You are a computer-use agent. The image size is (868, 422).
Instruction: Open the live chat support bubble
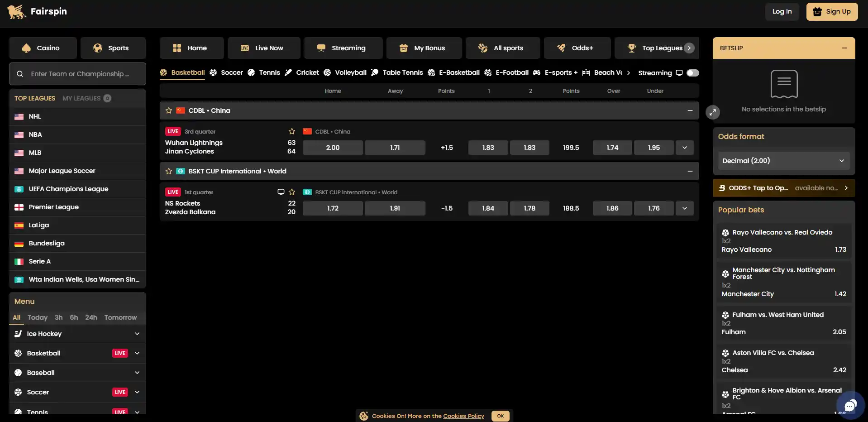[850, 405]
